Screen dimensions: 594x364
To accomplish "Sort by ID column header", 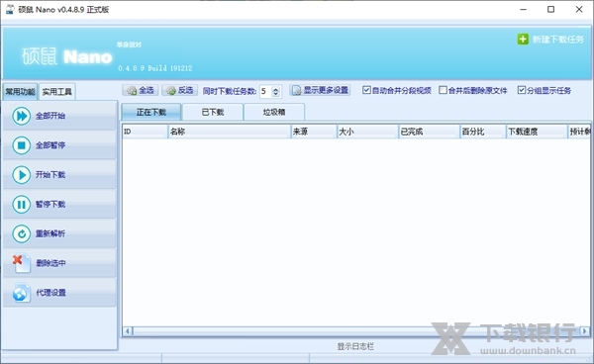I will pyautogui.click(x=146, y=132).
